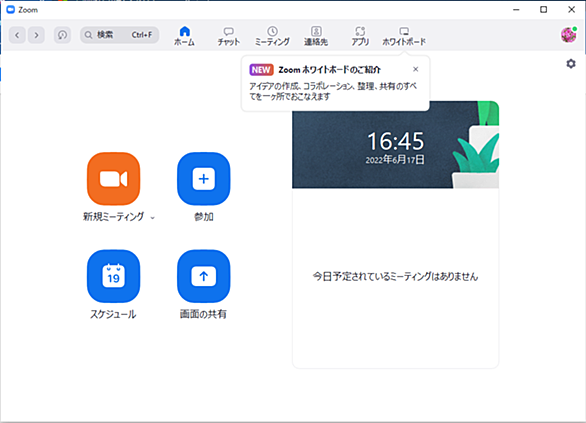This screenshot has height=423, width=586.
Task: Open the Chat (チャット) tab
Action: point(229,36)
